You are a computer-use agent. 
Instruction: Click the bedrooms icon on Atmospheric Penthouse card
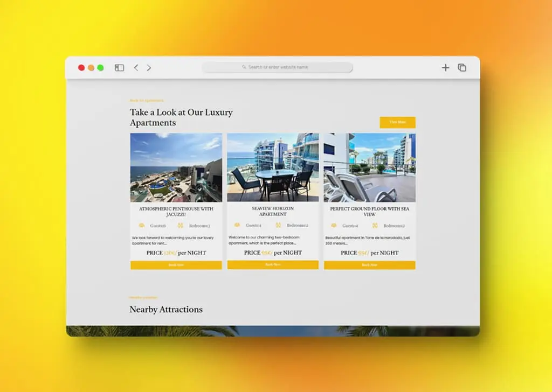pos(181,226)
